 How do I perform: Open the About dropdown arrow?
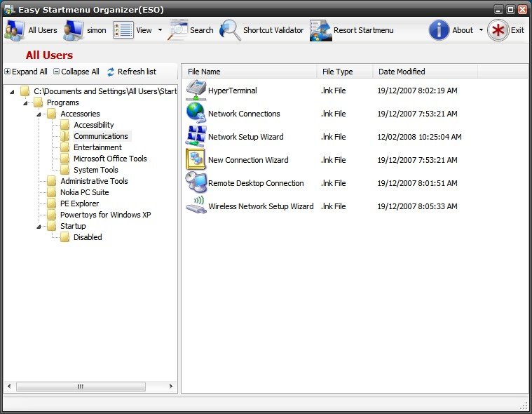click(x=481, y=30)
